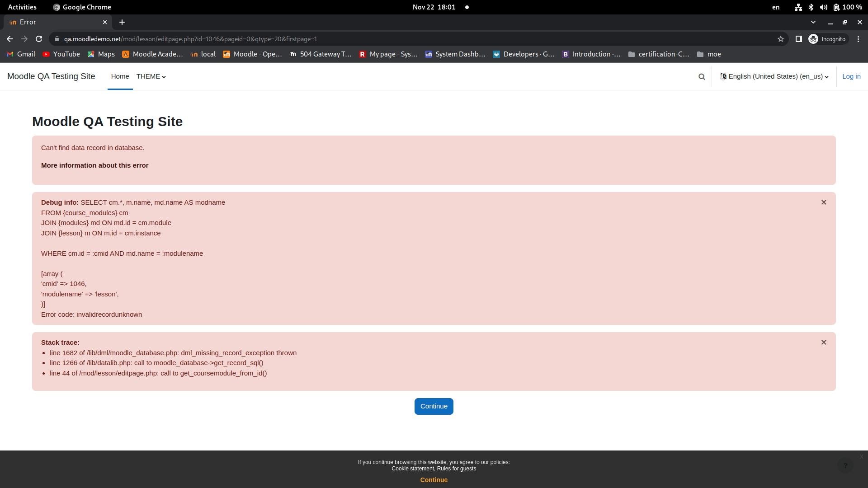This screenshot has width=868, height=488.
Task: Click the battery 100% indicator
Action: coord(848,7)
